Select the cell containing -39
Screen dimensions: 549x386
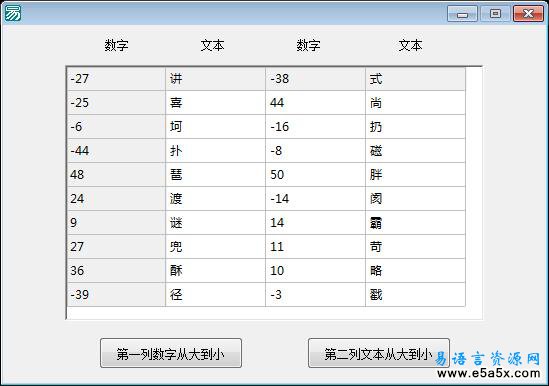pyautogui.click(x=116, y=295)
